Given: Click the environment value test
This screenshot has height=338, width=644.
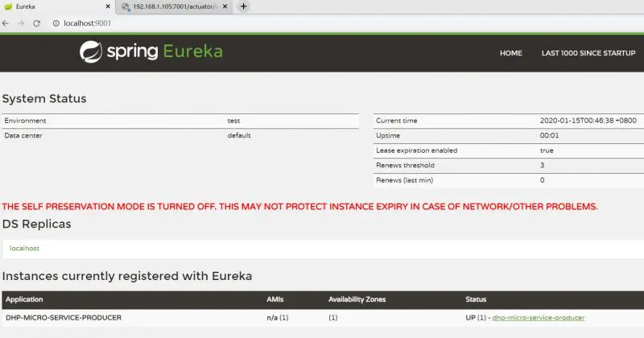Looking at the screenshot, I should pos(233,121).
